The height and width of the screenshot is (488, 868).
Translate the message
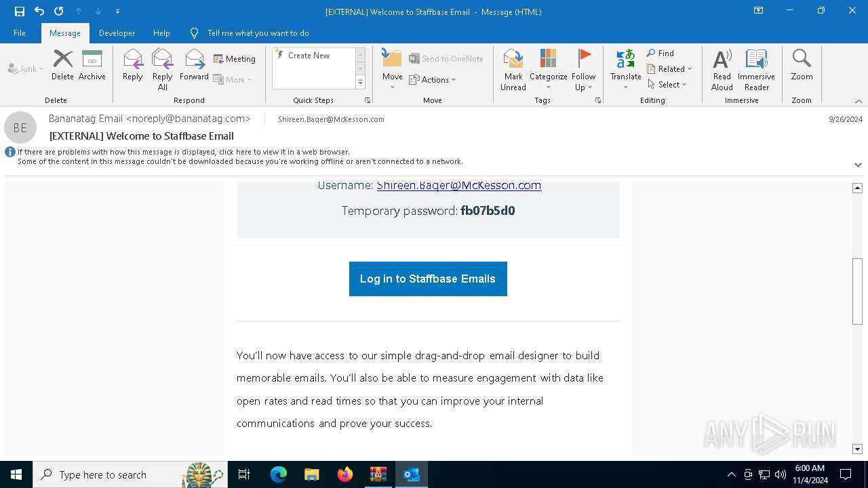[x=625, y=70]
